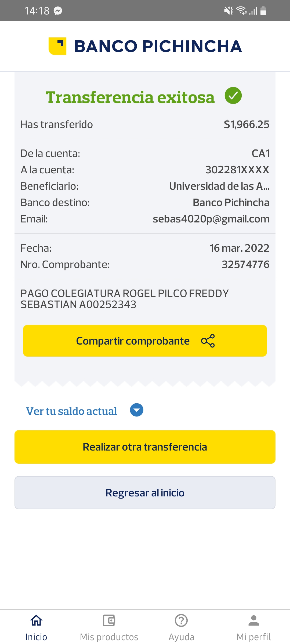
Task: Tap the Messenger notification icon in status bar
Action: click(x=58, y=11)
